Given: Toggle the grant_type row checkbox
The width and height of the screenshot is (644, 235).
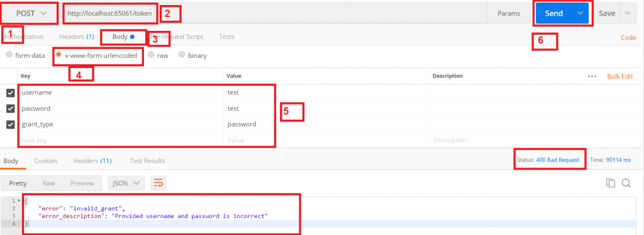Looking at the screenshot, I should click(x=11, y=124).
